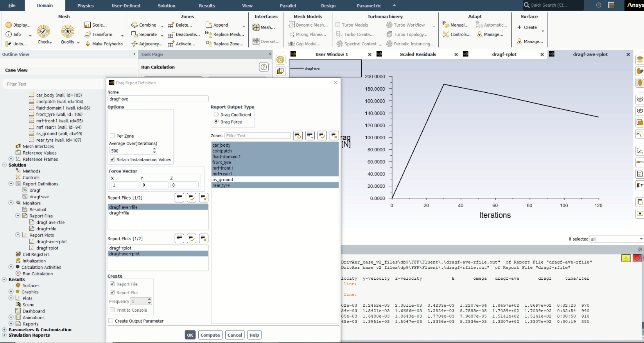This screenshot has height=343, width=644.
Task: Open Mesh Interfaces button in ribbon
Action: 264,27
